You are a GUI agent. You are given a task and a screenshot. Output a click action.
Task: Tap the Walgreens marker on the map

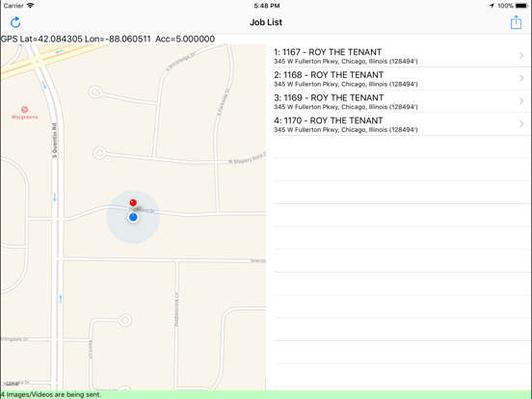coord(24,113)
